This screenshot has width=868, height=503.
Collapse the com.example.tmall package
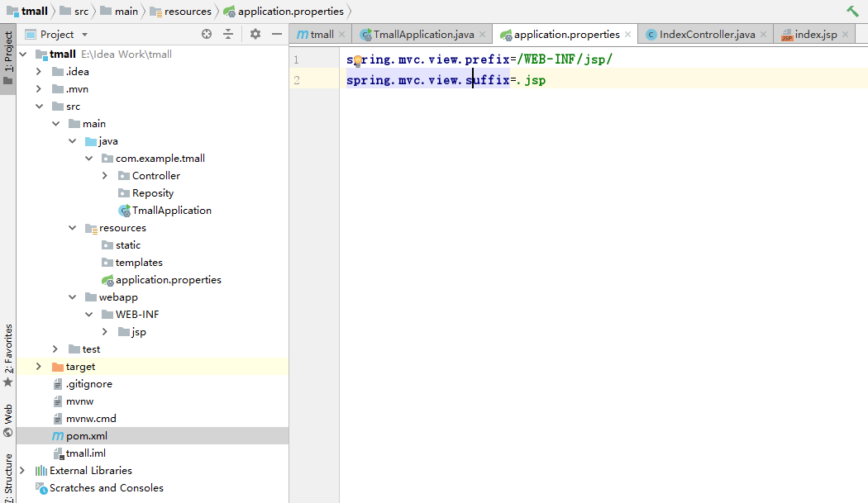[88, 159]
